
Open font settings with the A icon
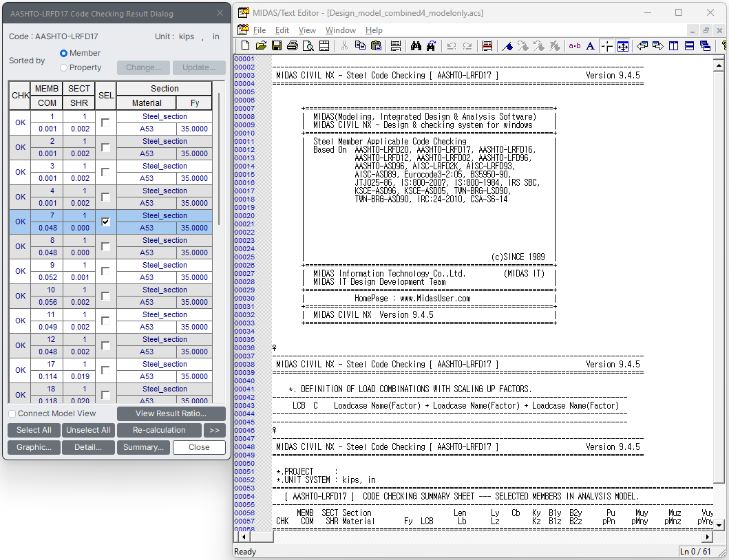coord(591,45)
